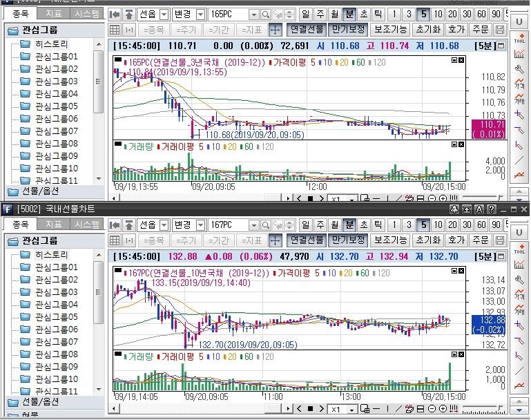This screenshot has height=420, width=531.
Task: Click the zoom-in plus icon below lower chart
Action: click(443, 410)
